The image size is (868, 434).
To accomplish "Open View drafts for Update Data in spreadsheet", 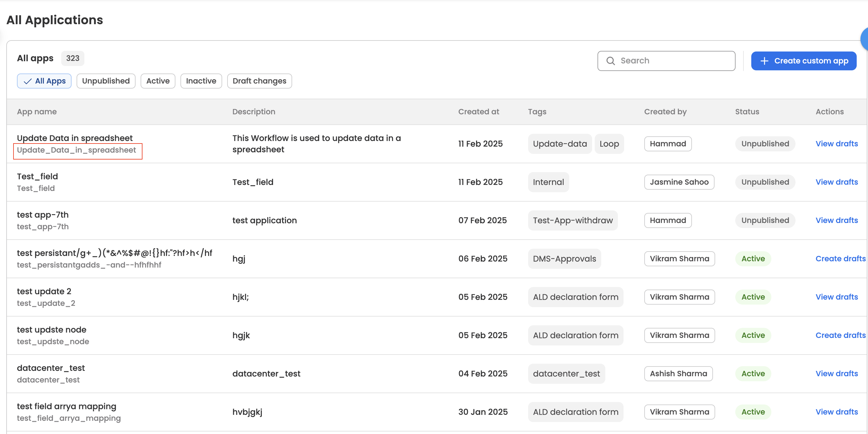I will click(x=836, y=144).
